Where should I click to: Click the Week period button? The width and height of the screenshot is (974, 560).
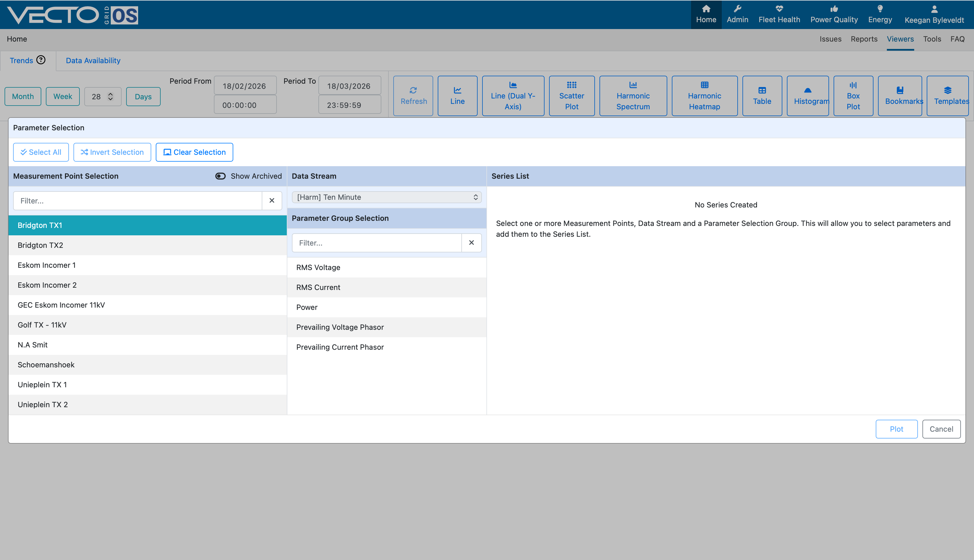(62, 96)
